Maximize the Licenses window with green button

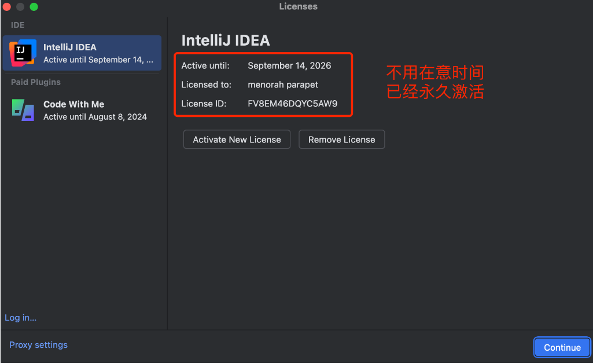(x=34, y=7)
